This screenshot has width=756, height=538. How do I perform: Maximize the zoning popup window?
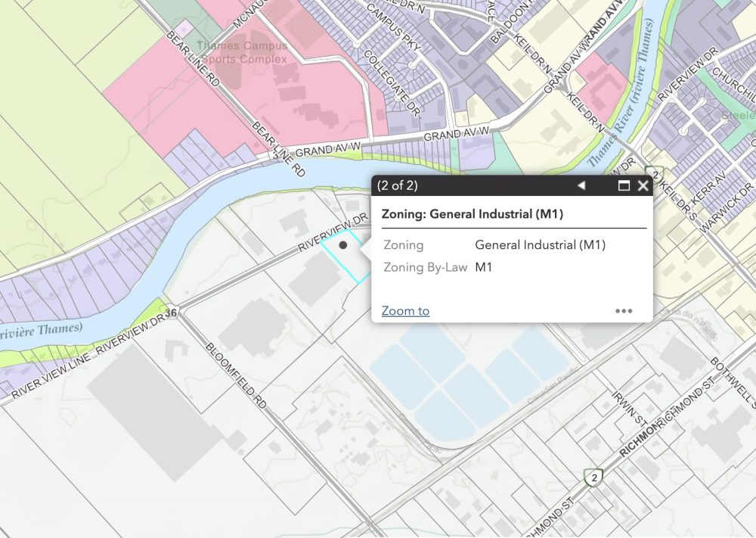(x=624, y=186)
